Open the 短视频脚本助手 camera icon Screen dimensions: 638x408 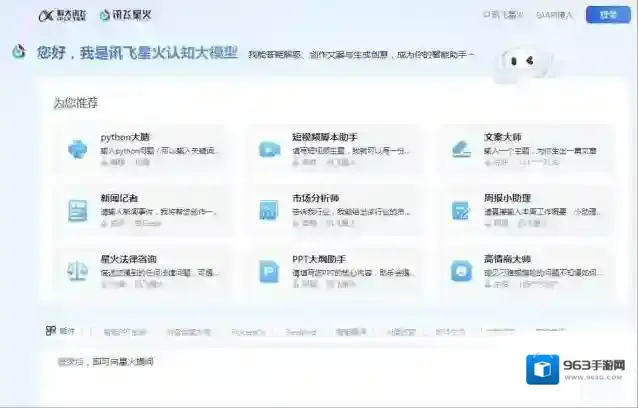coord(269,149)
